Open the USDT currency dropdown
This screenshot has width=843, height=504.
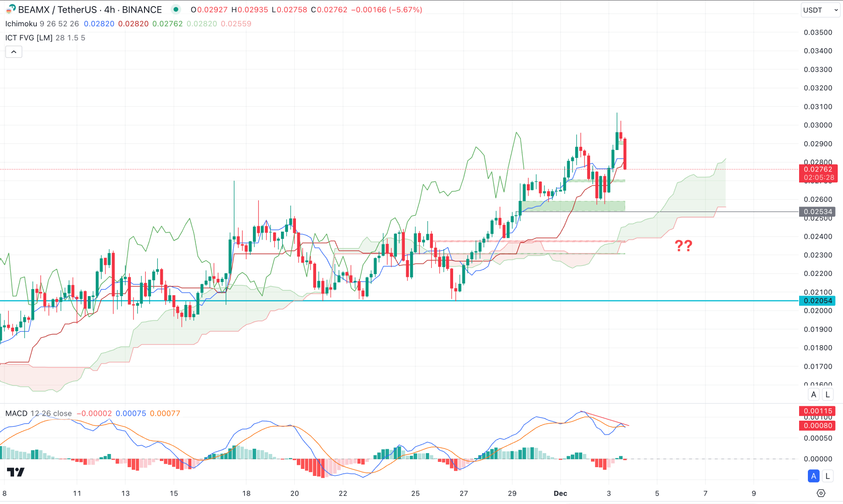(820, 10)
